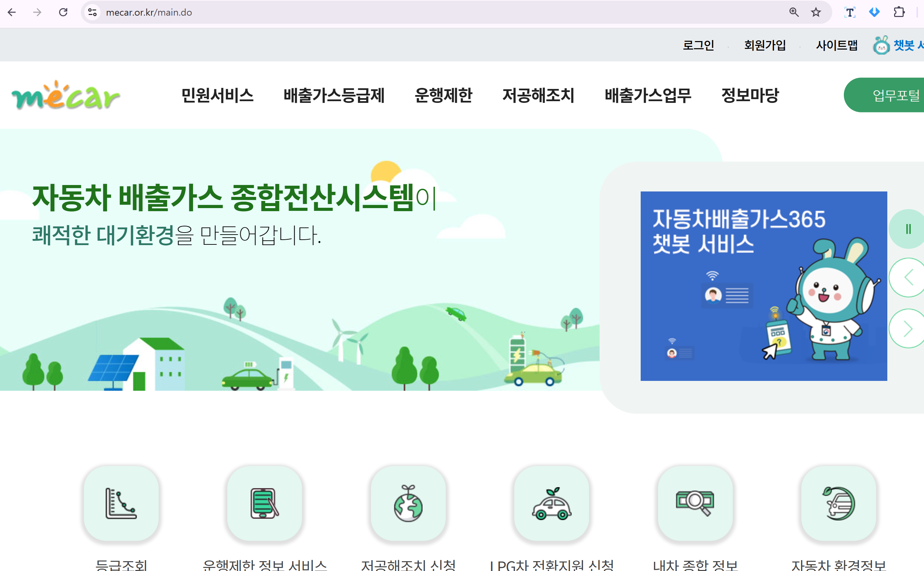The width and height of the screenshot is (924, 571).
Task: Open LPG차 전환지원 신청 car icon
Action: [x=552, y=503]
